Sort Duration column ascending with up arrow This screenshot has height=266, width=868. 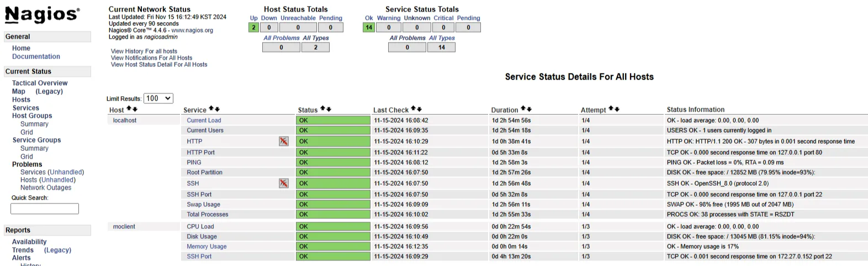pos(523,109)
